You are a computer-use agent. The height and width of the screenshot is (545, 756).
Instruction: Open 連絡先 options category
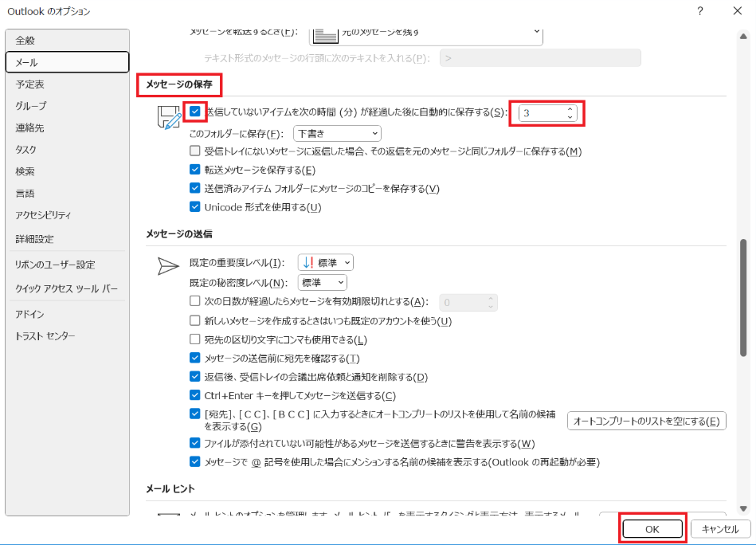coord(67,127)
